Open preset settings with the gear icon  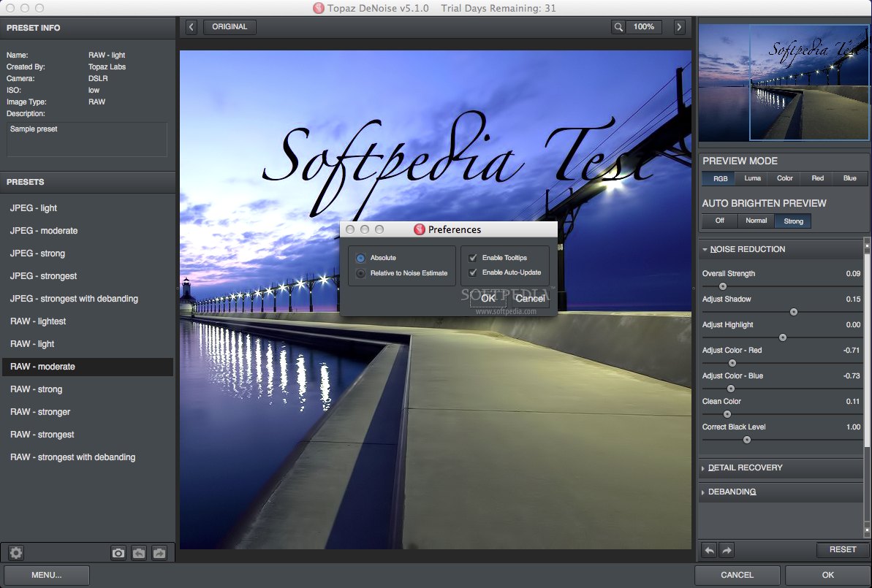point(16,553)
